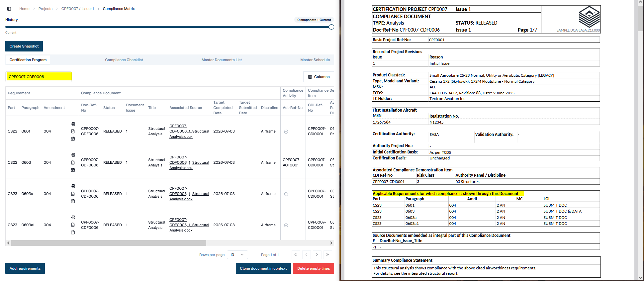644x281 pixels.
Task: Click the table's horizontal scroll right arrow
Action: 331,243
